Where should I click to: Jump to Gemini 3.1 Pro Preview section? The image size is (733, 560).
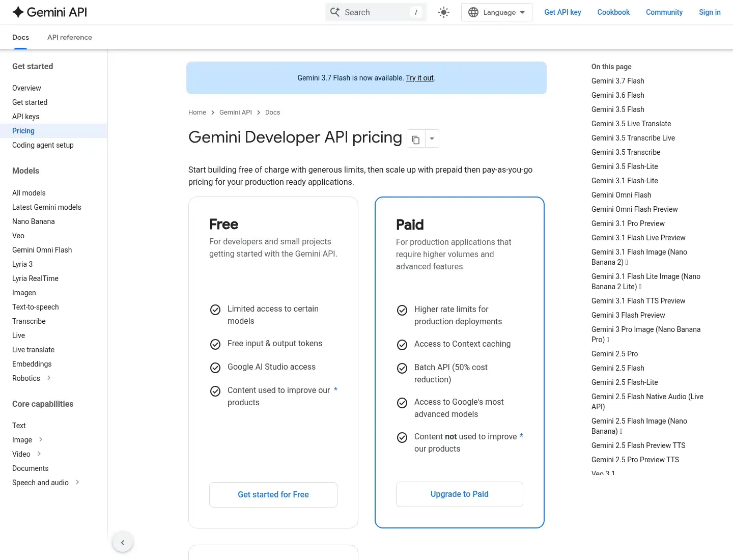pos(628,223)
